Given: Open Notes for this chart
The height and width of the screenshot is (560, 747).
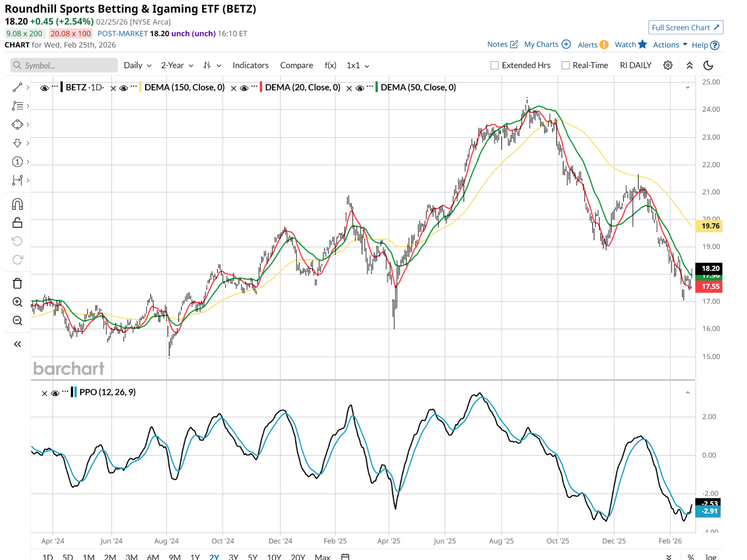Looking at the screenshot, I should pos(502,44).
